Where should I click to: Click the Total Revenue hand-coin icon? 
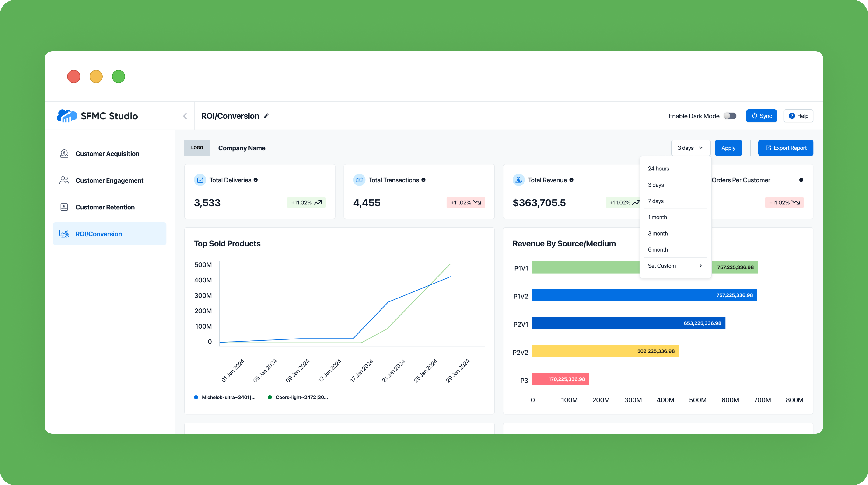click(518, 180)
